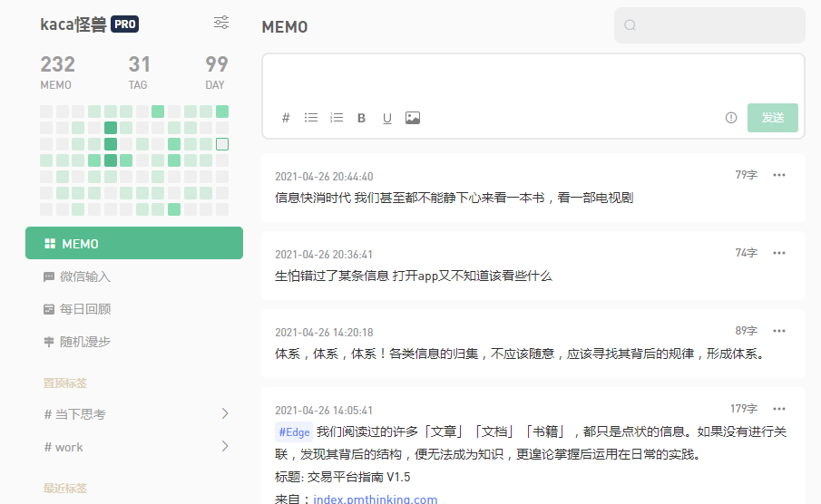The width and height of the screenshot is (821, 504).
Task: Insert a numbered list in the editor
Action: pos(337,118)
